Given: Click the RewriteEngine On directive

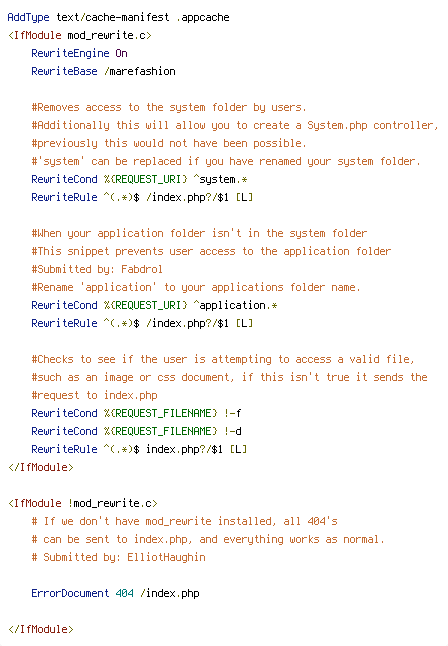Looking at the screenshot, I should click(x=80, y=54).
